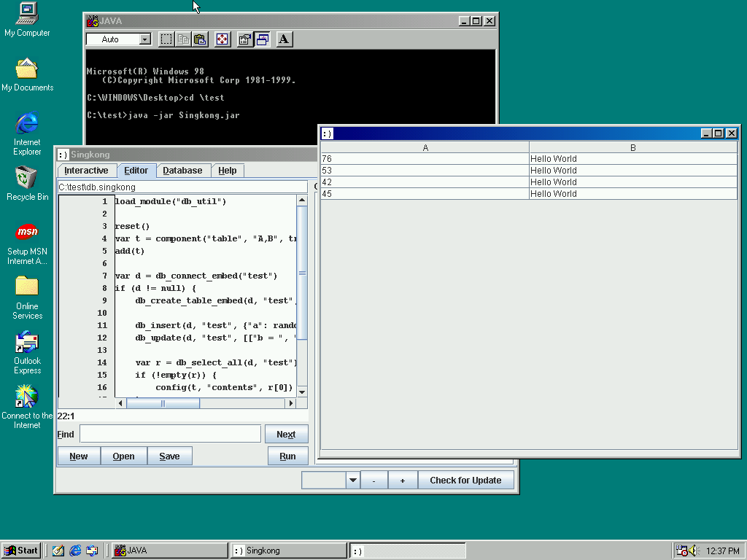Click the Font 'A' toolbar icon
The width and height of the screenshot is (747, 560).
point(285,39)
